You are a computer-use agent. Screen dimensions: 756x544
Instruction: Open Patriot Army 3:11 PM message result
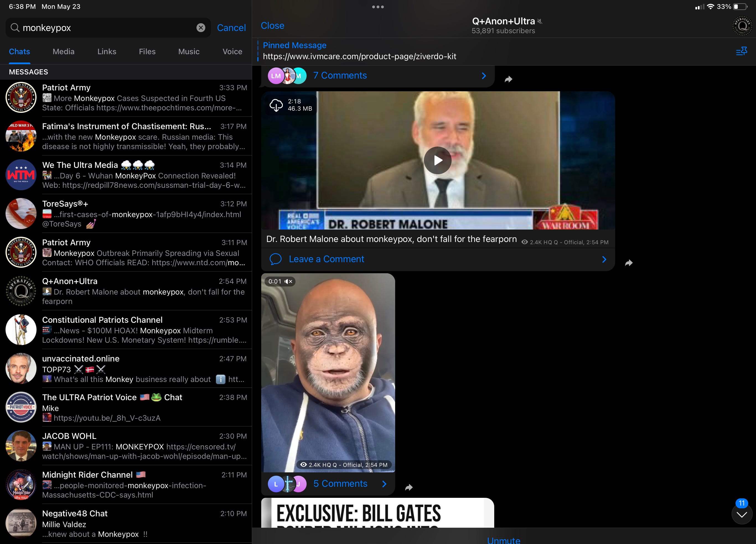[x=126, y=252]
